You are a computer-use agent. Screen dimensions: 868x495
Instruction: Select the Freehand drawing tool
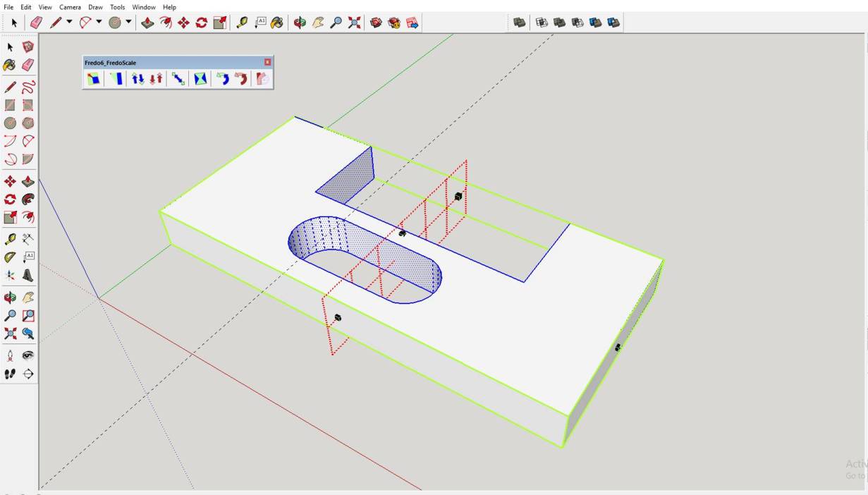28,87
